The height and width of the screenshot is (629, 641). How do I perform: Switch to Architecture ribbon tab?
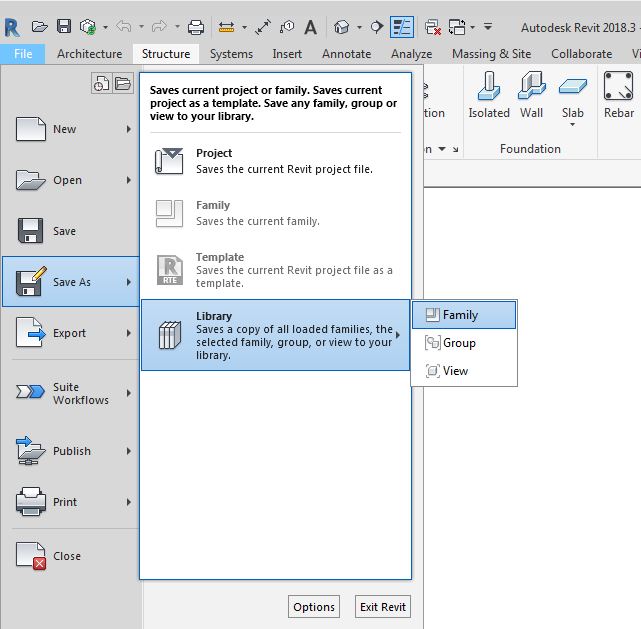90,54
